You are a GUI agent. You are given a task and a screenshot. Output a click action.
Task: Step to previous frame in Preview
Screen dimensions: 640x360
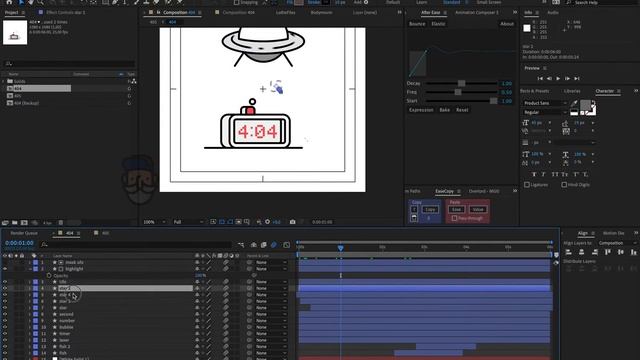[549, 78]
